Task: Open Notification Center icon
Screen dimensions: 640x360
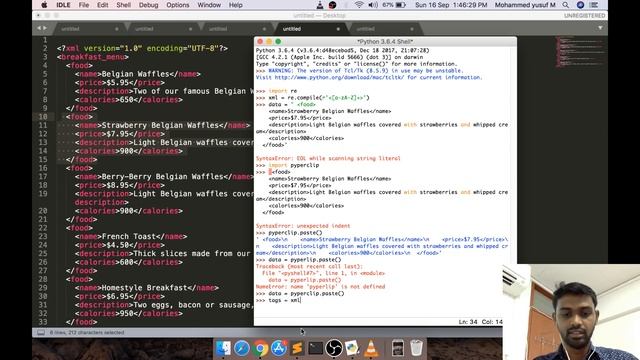Action: [x=594, y=5]
